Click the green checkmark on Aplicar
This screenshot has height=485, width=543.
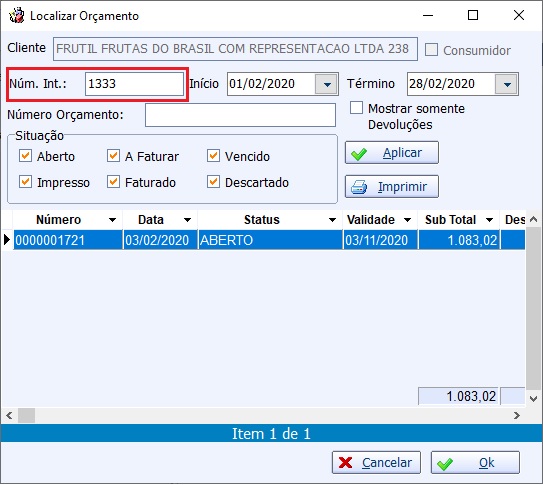point(359,154)
